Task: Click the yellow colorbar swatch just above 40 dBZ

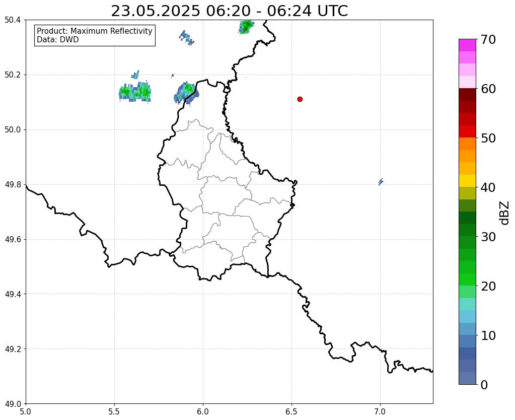Action: click(x=467, y=181)
